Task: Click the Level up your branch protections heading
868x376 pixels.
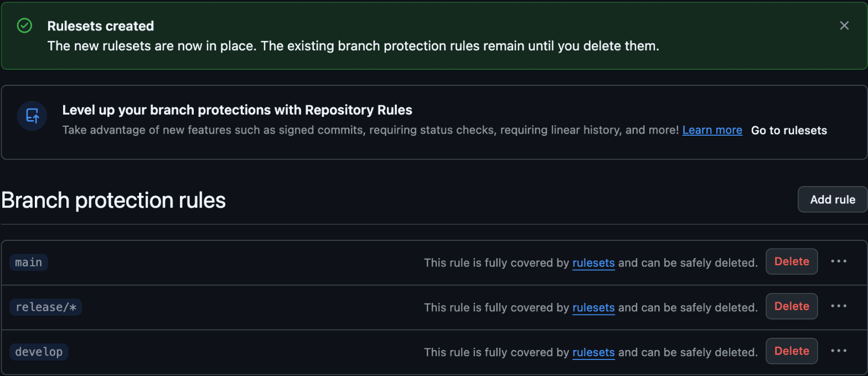Action: point(237,110)
